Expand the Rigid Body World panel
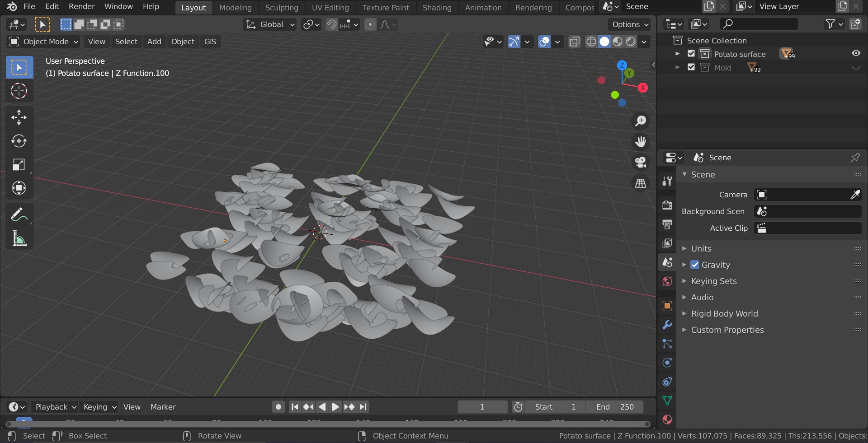 pyautogui.click(x=724, y=314)
